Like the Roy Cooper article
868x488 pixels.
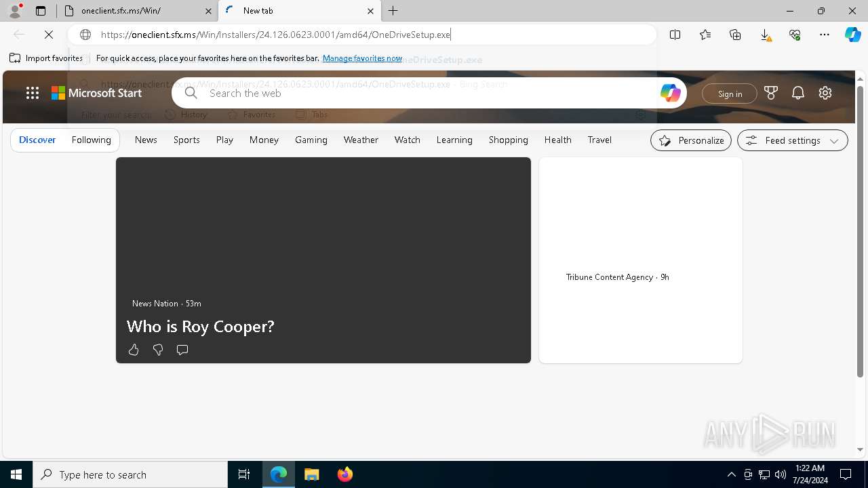coord(134,350)
